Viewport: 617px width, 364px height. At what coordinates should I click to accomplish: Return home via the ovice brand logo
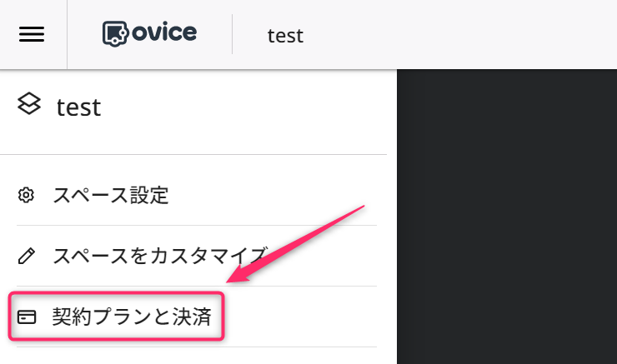click(x=149, y=34)
